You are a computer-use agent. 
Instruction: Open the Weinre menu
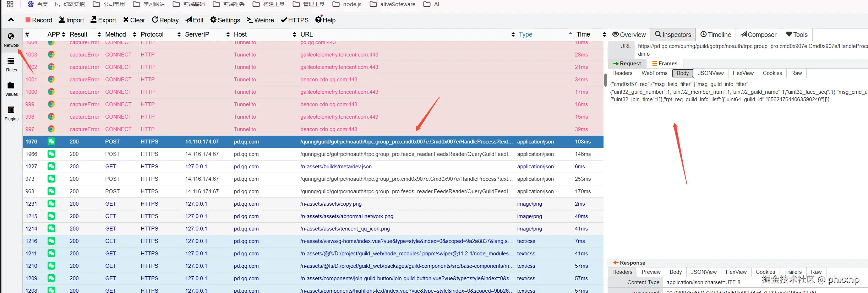point(260,20)
